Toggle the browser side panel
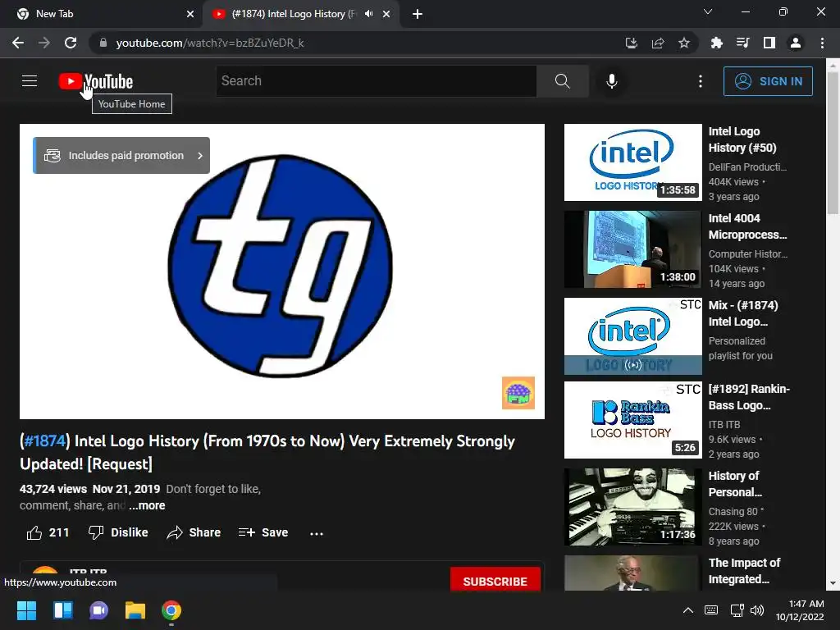 point(769,43)
